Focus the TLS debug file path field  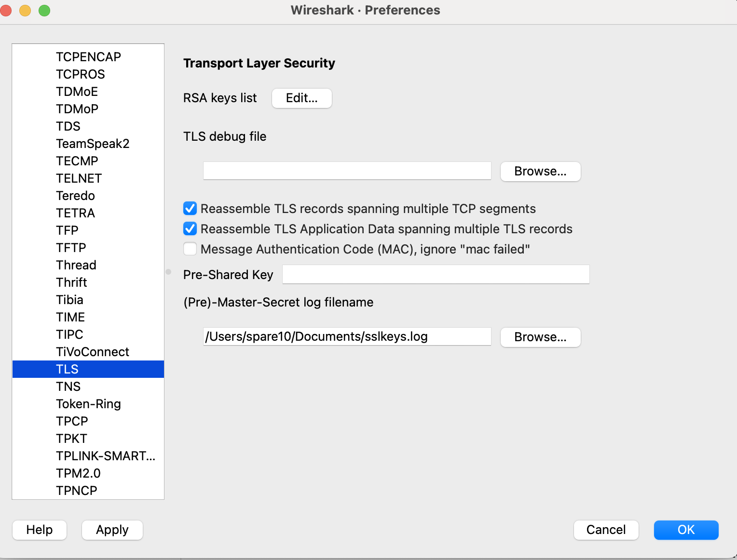(x=347, y=171)
